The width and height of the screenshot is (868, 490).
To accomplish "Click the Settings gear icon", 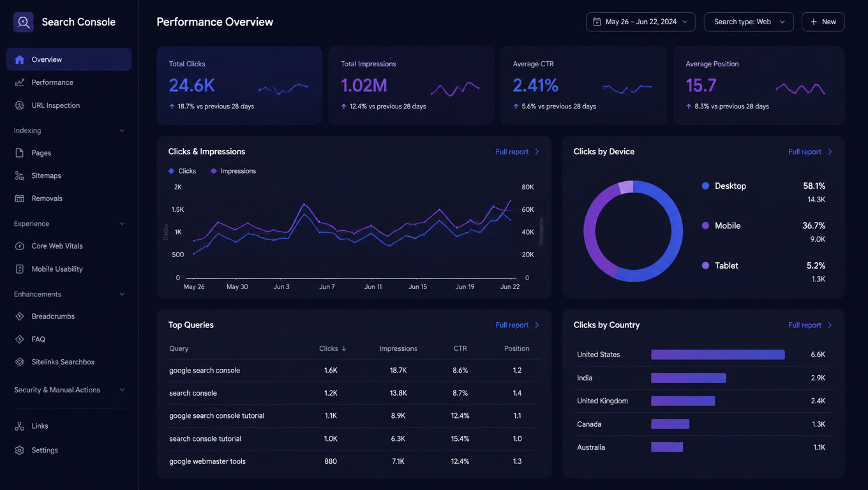I will (x=20, y=450).
